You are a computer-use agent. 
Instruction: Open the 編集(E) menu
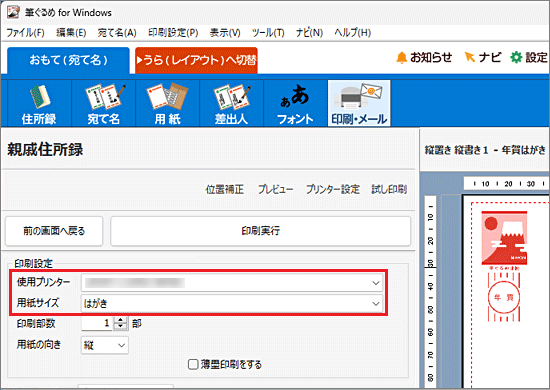coord(71,33)
